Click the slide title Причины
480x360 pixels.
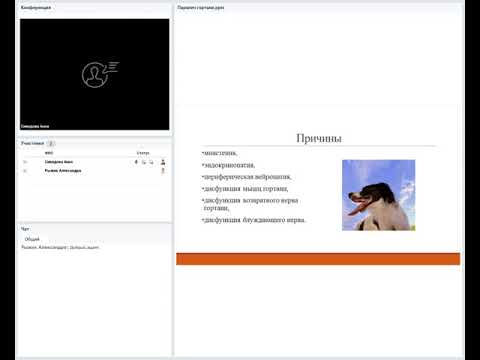click(x=319, y=138)
